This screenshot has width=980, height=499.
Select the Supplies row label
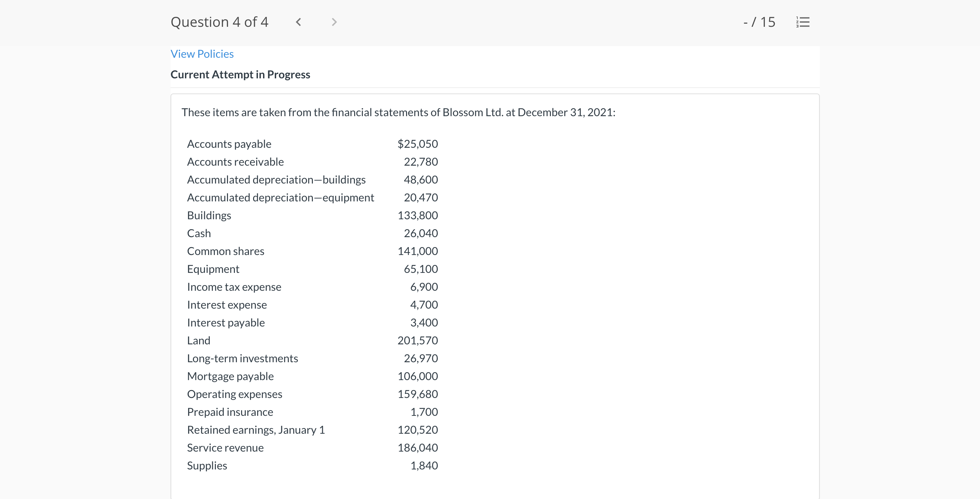pos(207,466)
